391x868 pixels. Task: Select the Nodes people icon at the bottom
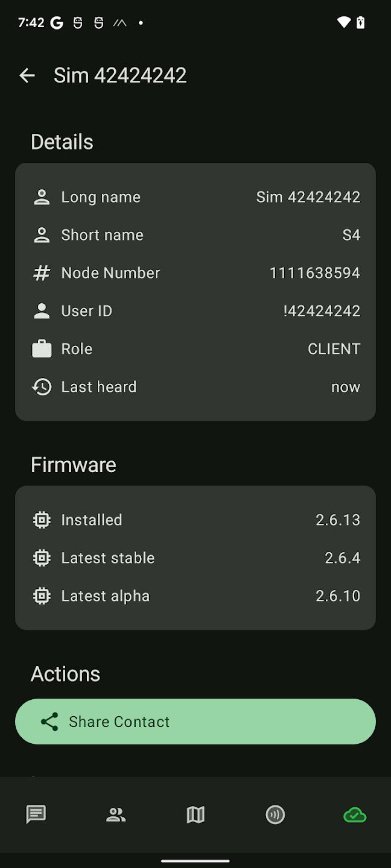116,815
